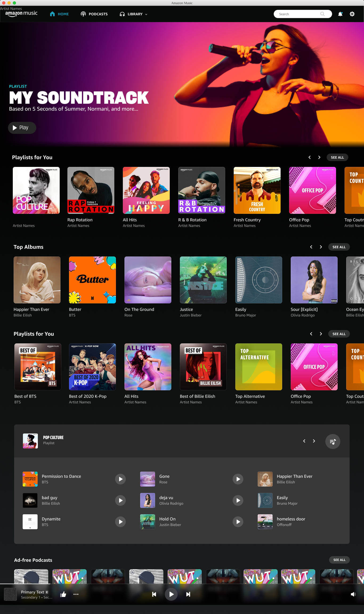The image size is (364, 614).
Task: Open the R & B Rotation cover
Action: (x=202, y=190)
